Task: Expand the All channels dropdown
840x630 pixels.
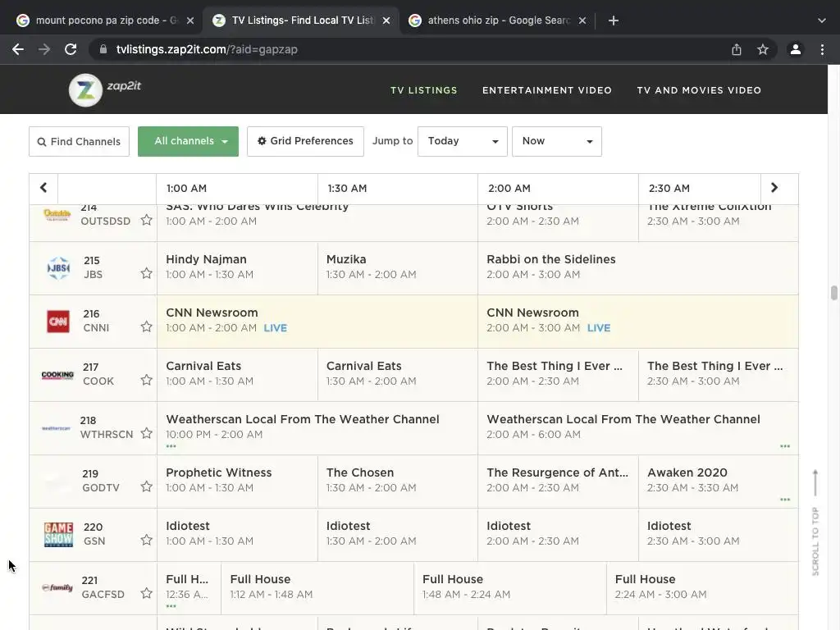Action: (188, 141)
